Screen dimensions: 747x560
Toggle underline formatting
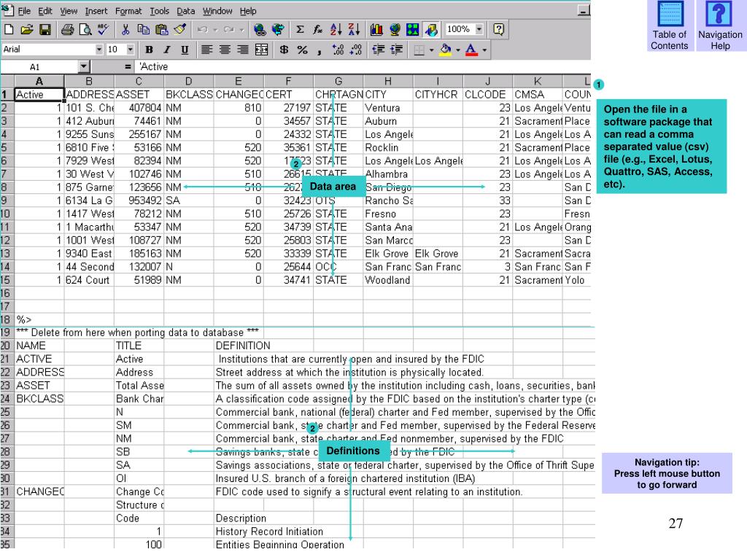point(185,50)
